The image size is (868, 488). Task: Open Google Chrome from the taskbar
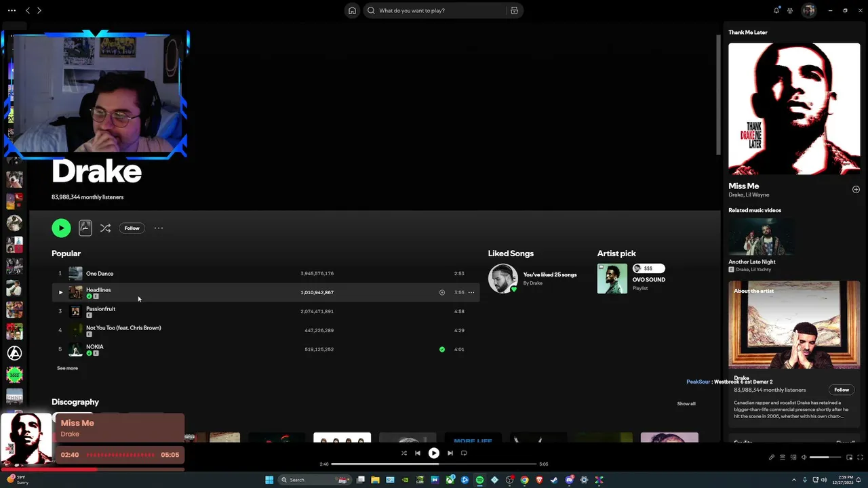tap(524, 480)
